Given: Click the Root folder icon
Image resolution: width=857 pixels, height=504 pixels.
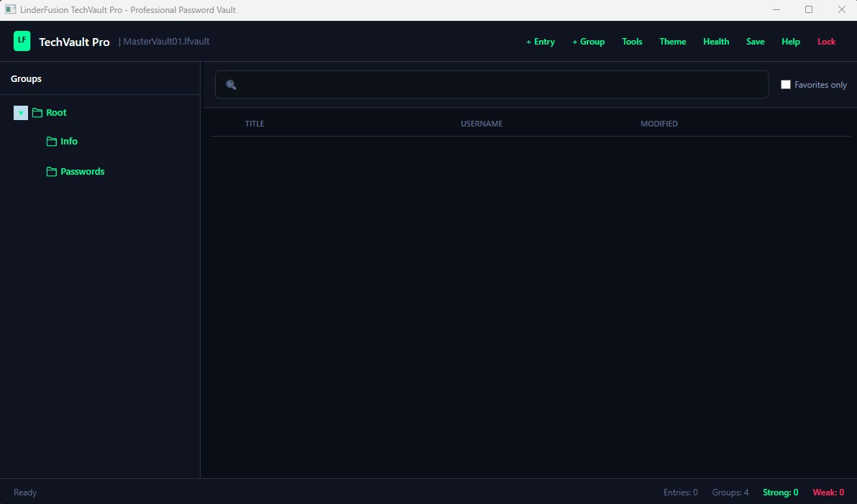Looking at the screenshot, I should [x=37, y=112].
